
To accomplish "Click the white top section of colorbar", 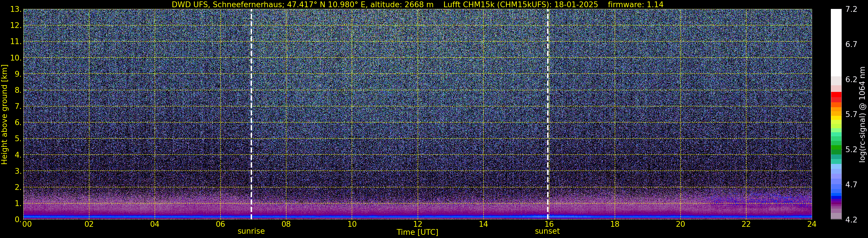I will (836, 42).
